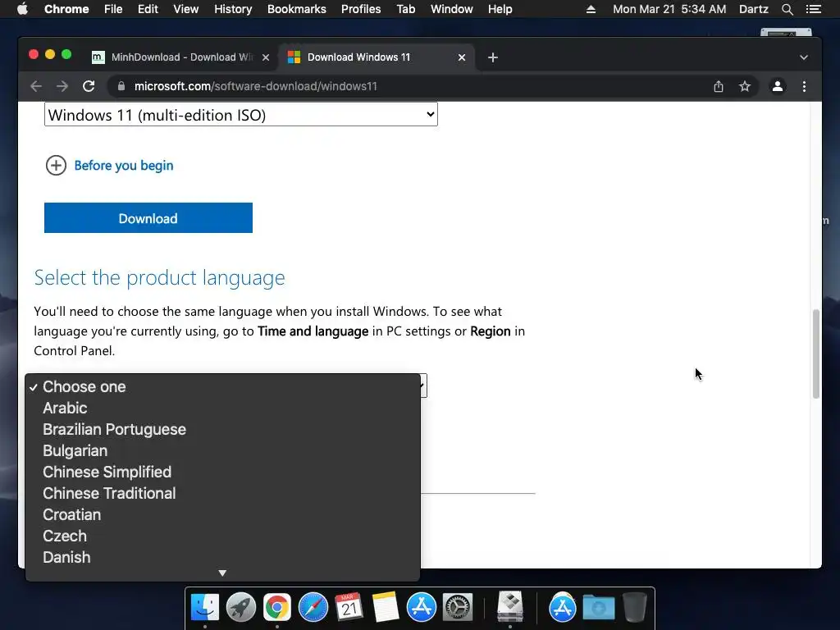Screen dimensions: 840x630
Task: Open Finder from the dock
Action: click(204, 607)
